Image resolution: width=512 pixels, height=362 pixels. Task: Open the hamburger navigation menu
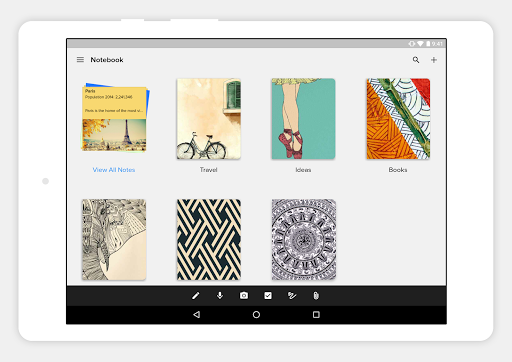pyautogui.click(x=80, y=60)
